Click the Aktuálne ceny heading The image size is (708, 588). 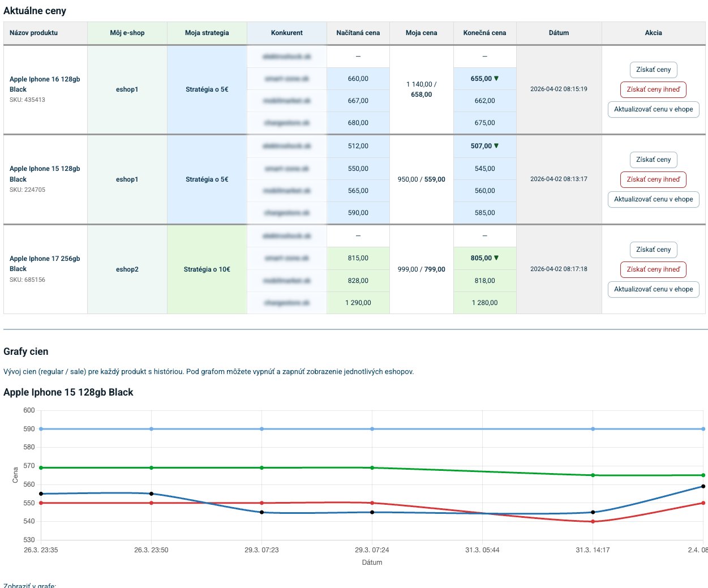coord(35,11)
